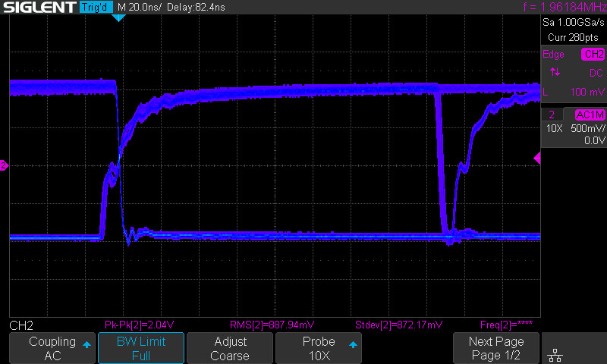Click the CH2 menu title label
607x364 pixels.
(21, 325)
